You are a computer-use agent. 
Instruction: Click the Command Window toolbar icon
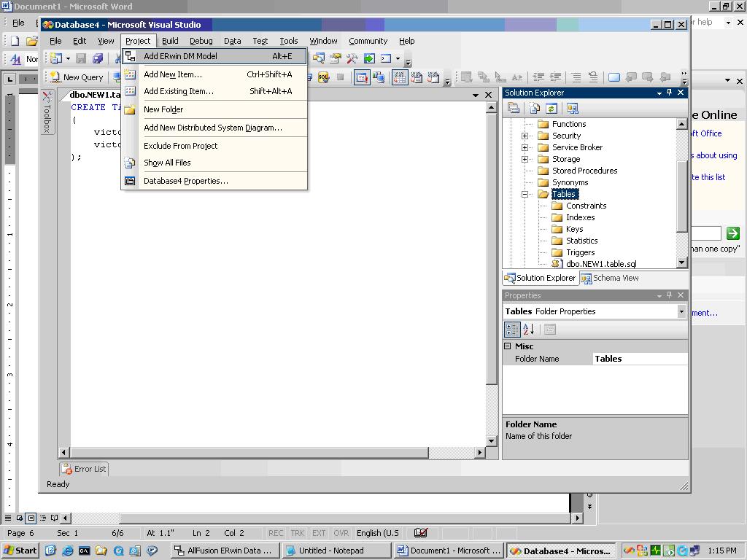[386, 58]
